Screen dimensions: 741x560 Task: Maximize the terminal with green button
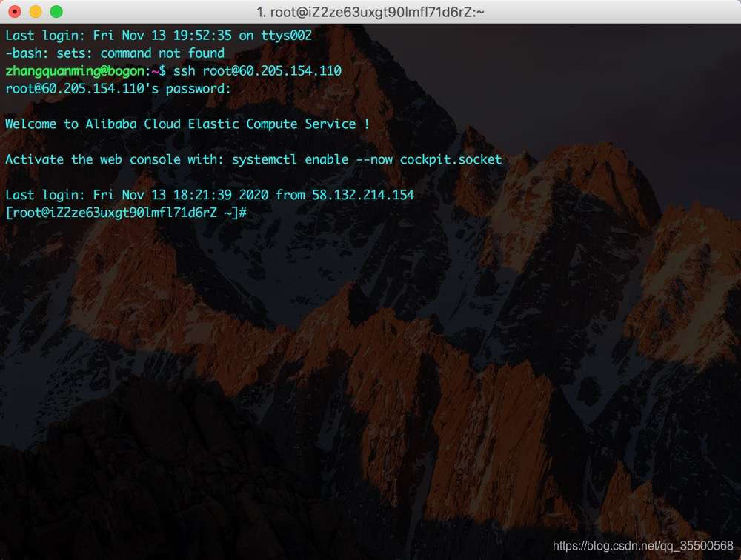tap(56, 11)
